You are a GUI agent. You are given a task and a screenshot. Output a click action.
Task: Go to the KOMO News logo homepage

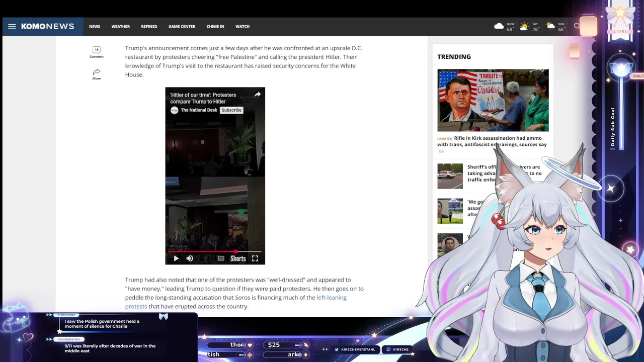48,26
